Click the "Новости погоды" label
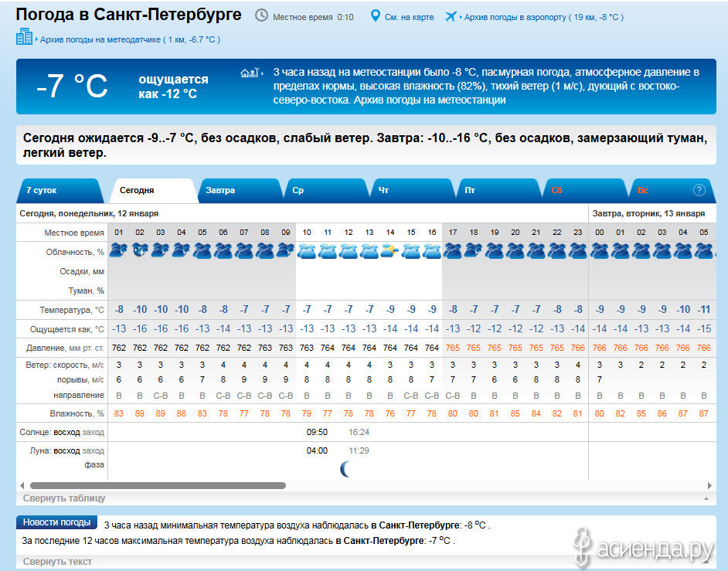Viewport: 728px width, 571px height. [x=57, y=522]
